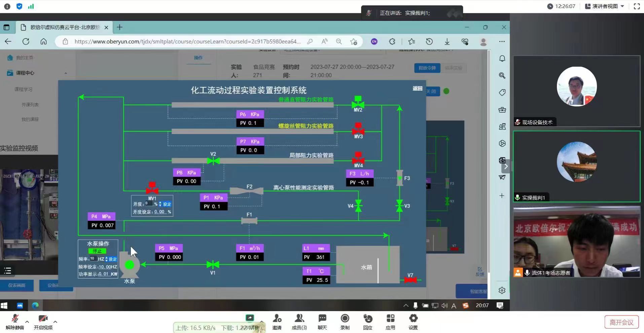644x333 pixels.
Task: Collapse the participant video side panel
Action: point(506,166)
